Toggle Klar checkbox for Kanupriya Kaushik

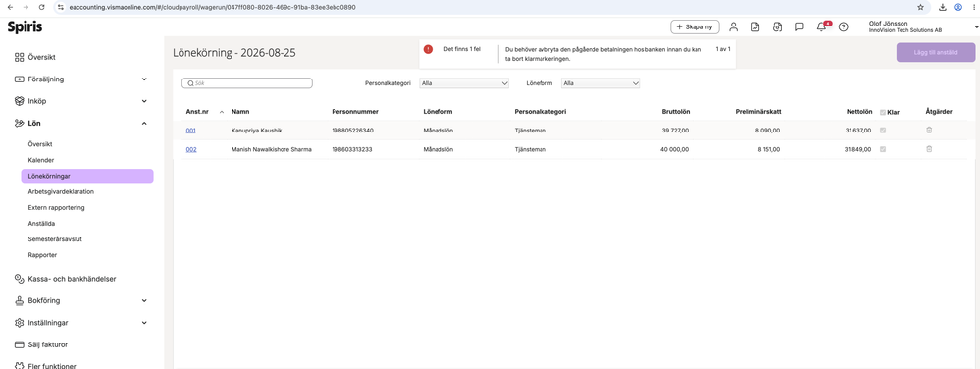(883, 131)
